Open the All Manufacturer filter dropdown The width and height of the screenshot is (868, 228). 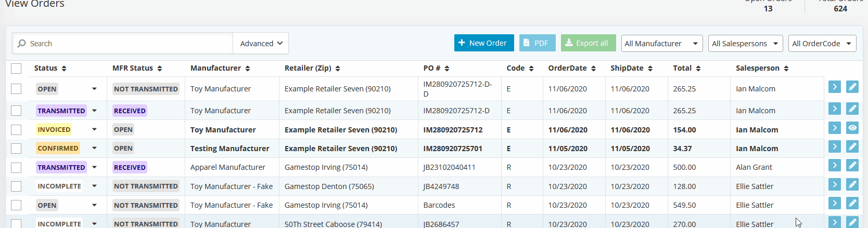click(x=662, y=44)
